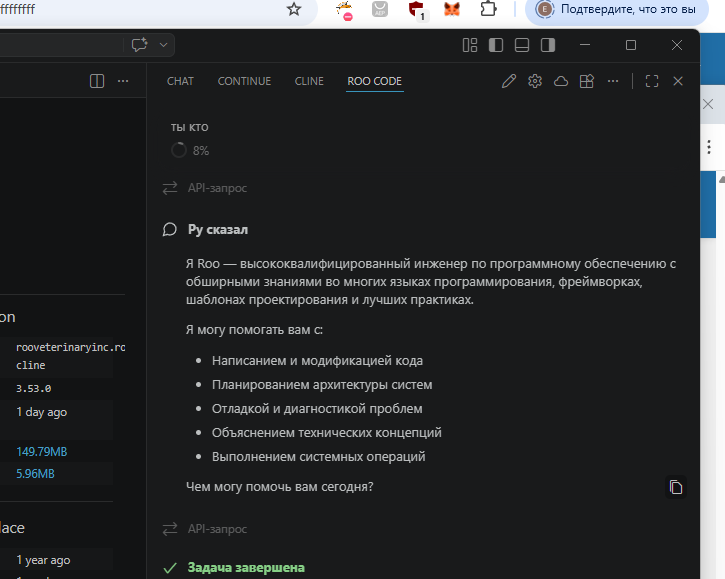725x579 pixels.
Task: Maximize the VS Code window
Action: [631, 45]
